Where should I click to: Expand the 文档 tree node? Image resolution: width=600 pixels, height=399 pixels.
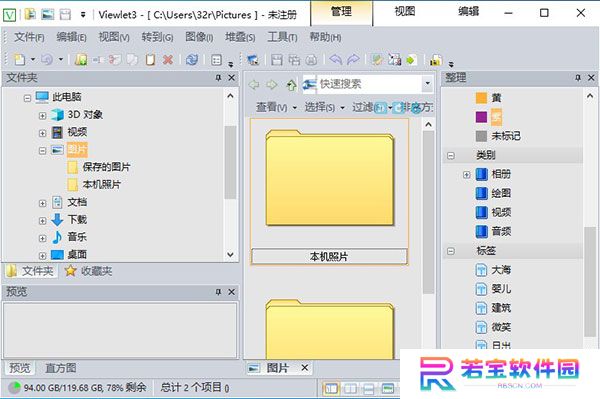click(x=42, y=203)
